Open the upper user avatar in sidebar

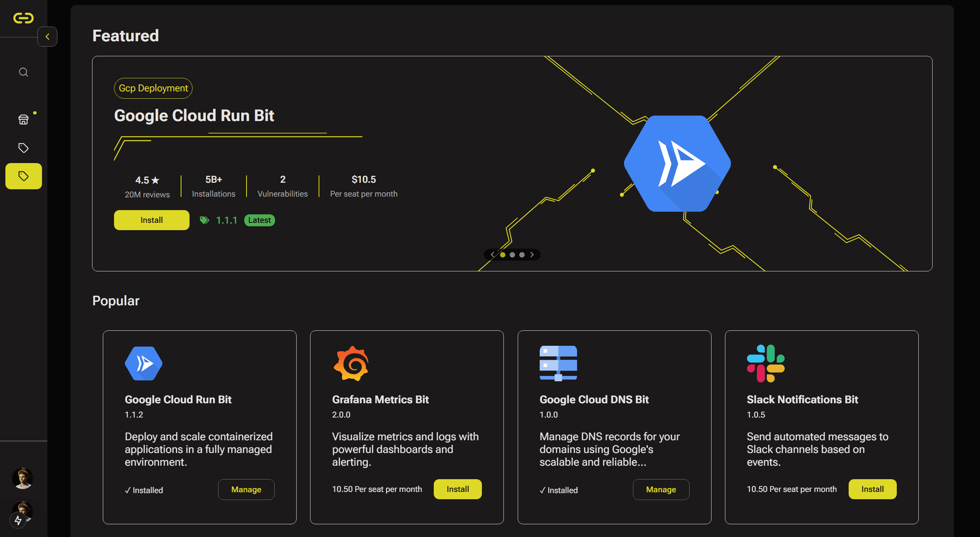(x=23, y=478)
